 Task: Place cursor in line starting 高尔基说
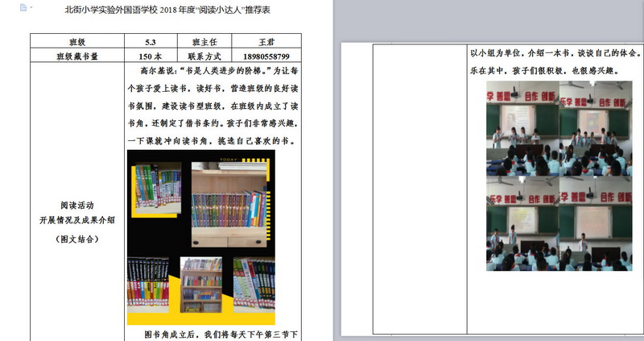pos(213,71)
